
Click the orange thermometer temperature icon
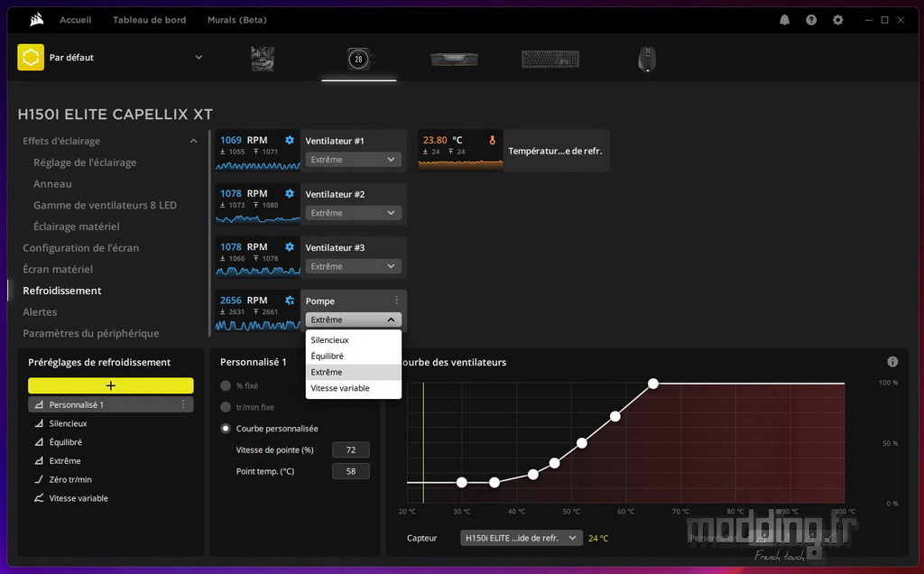click(x=492, y=140)
